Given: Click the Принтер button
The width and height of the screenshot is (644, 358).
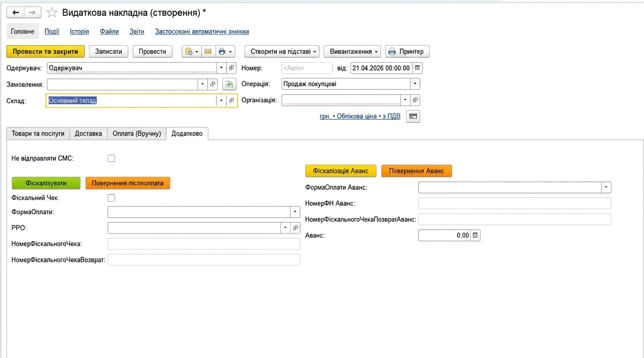Looking at the screenshot, I should click(x=407, y=51).
